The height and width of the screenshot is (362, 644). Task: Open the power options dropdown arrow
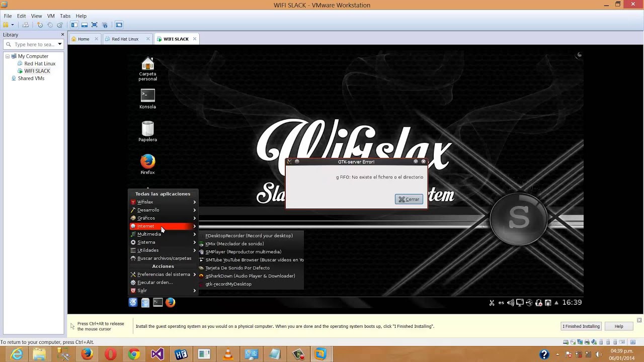pyautogui.click(x=13, y=25)
